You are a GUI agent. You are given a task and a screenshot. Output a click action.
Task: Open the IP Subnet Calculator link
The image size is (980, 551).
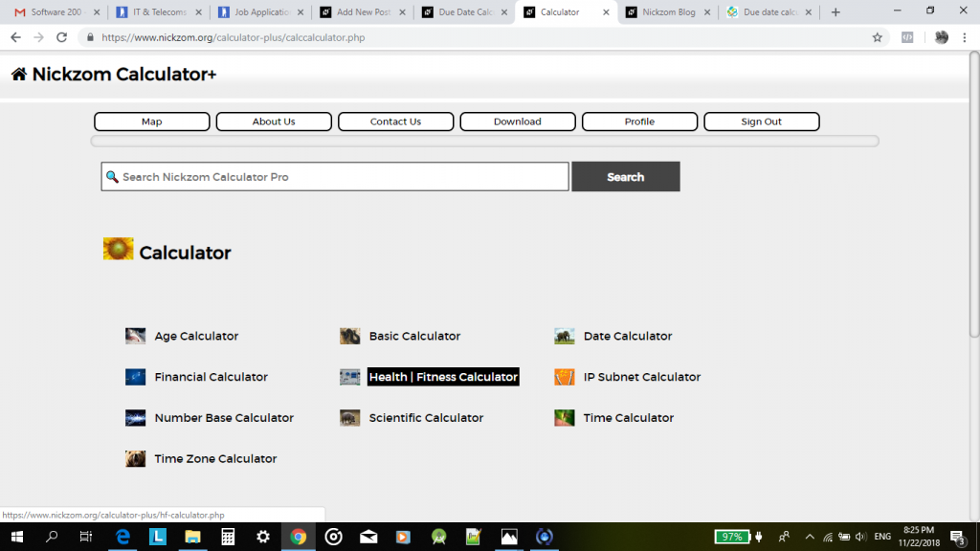coord(642,377)
